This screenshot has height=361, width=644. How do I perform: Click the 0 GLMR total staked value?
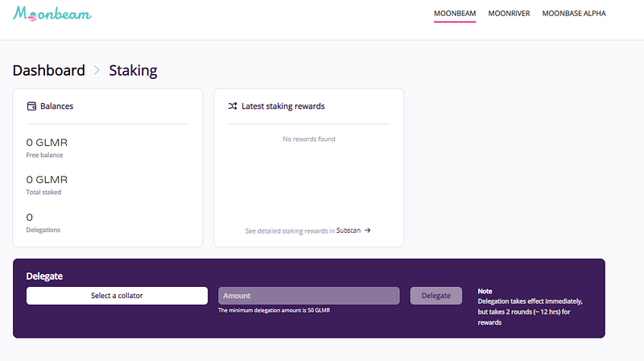[x=47, y=180]
